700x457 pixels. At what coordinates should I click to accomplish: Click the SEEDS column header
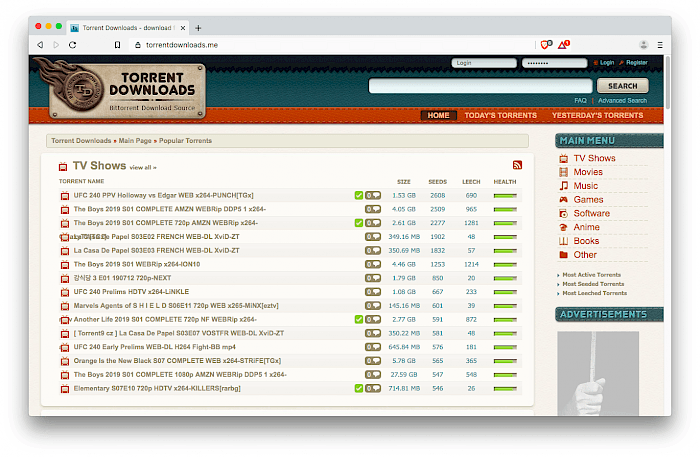click(438, 182)
